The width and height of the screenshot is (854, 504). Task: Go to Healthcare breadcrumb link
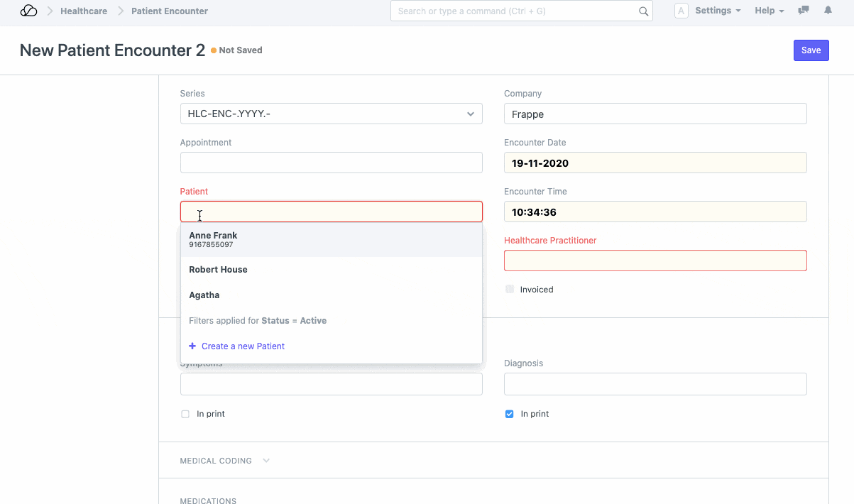point(84,11)
